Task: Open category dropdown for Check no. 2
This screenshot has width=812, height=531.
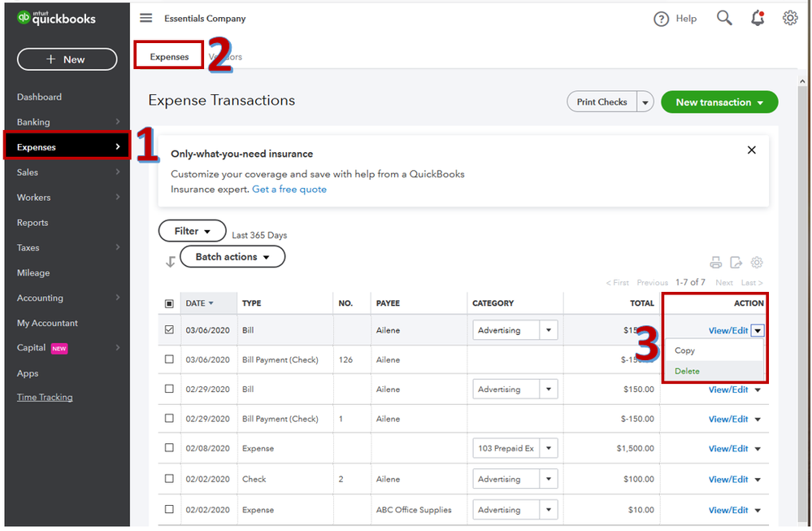Action: pos(549,479)
